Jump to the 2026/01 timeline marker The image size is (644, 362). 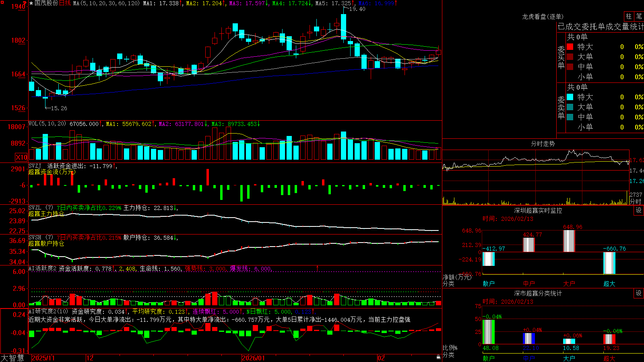(254, 358)
